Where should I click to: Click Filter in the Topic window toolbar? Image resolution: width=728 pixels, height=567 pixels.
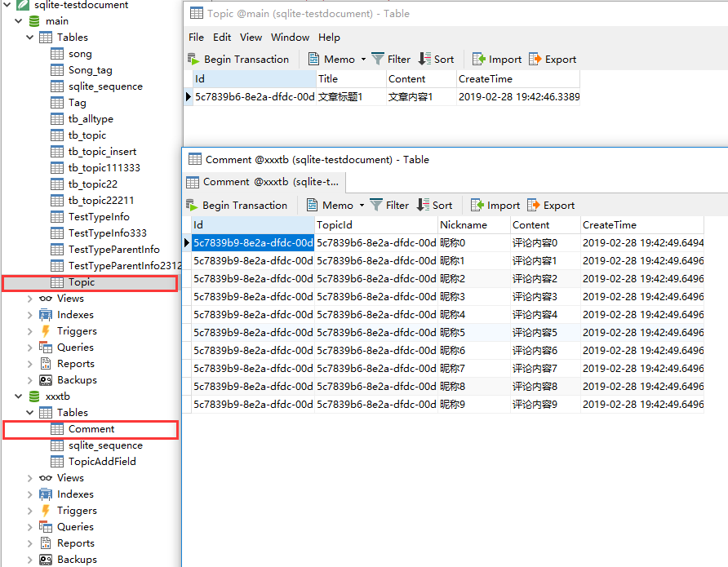(391, 60)
